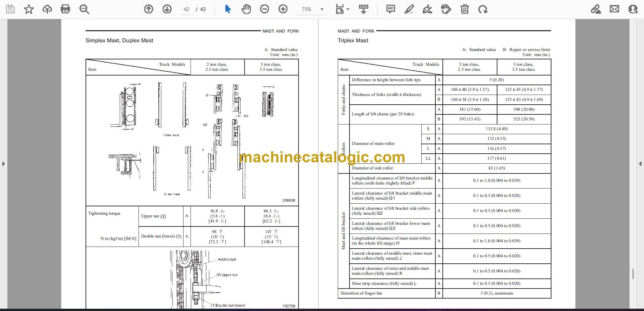This screenshot has height=311, width=644.
Task: Edit the page number field showing 42
Action: (186, 9)
